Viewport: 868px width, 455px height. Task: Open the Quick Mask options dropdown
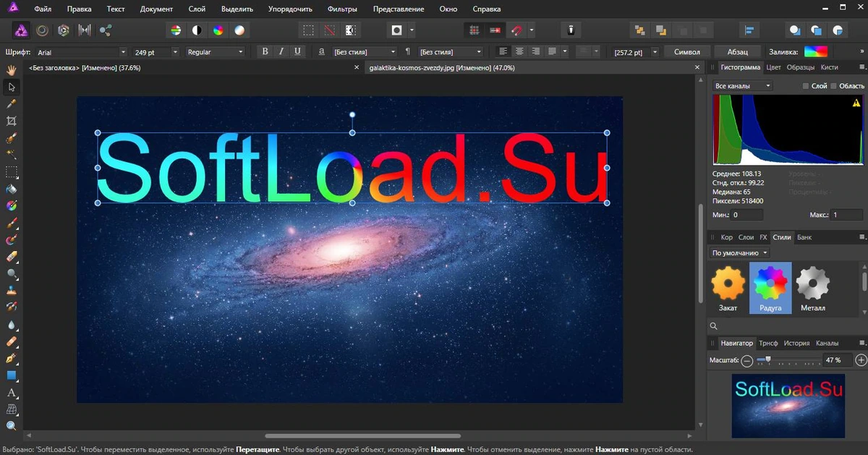[412, 30]
